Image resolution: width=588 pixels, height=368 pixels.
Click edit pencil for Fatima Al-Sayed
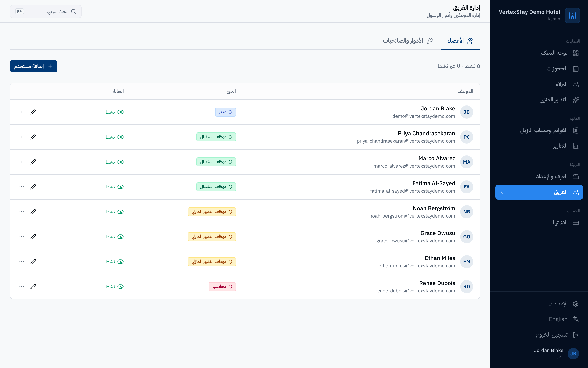pyautogui.click(x=33, y=187)
